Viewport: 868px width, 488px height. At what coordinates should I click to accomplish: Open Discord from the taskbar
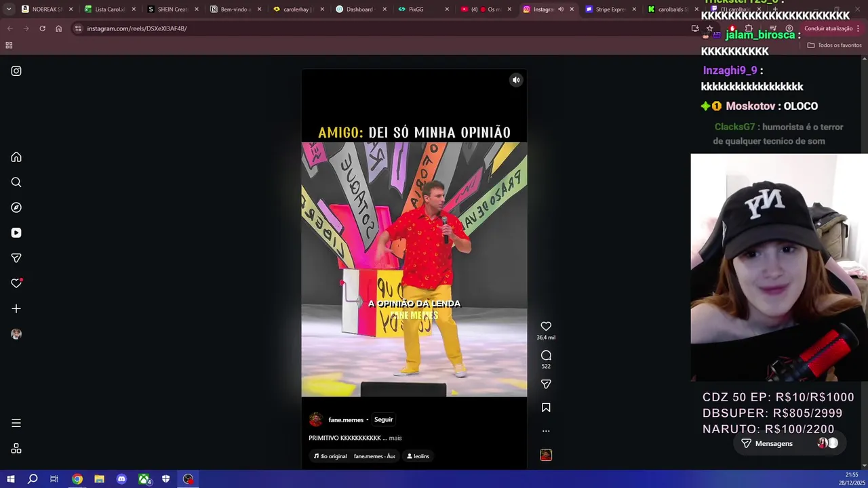point(121,479)
